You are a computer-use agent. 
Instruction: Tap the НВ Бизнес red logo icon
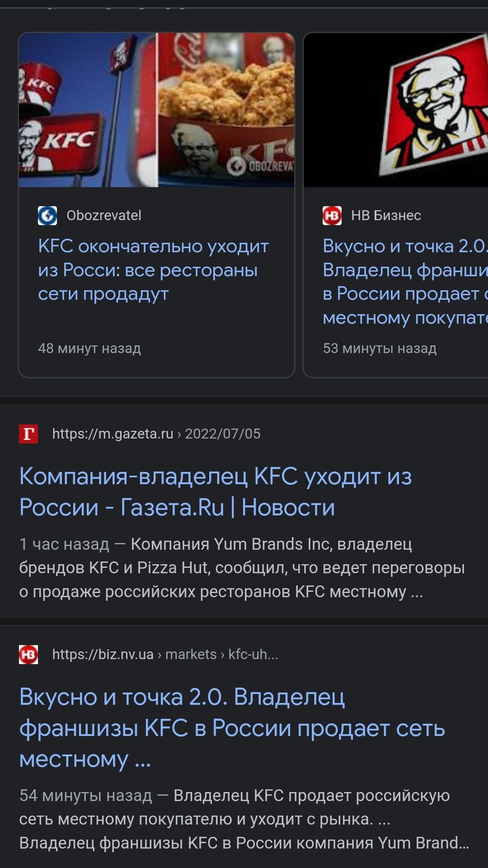pos(332,216)
